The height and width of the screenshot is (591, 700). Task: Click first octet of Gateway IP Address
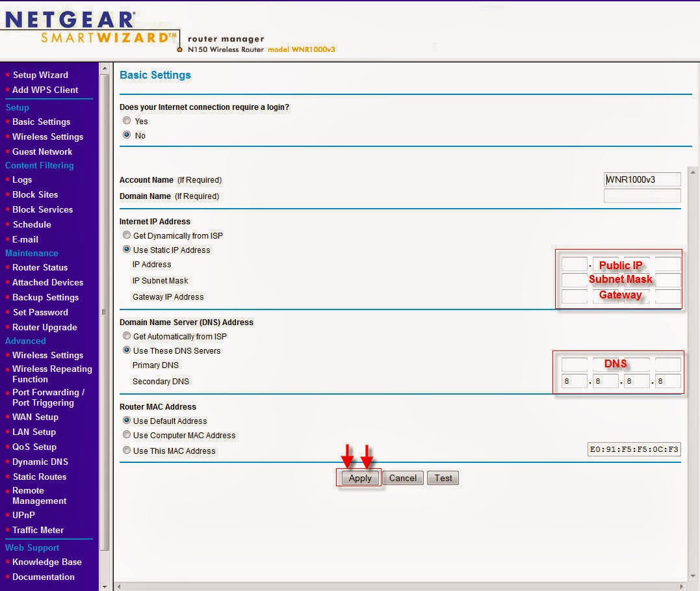(x=574, y=296)
